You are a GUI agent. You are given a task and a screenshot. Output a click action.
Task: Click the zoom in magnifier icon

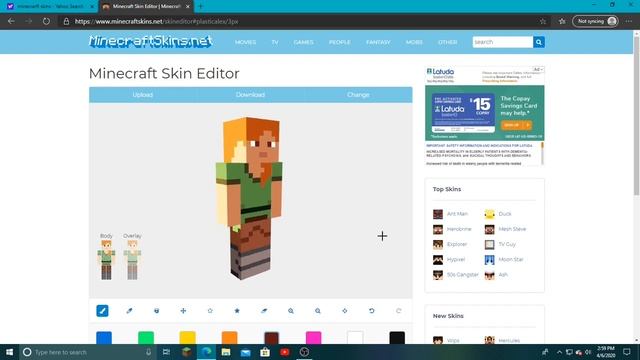point(291,311)
